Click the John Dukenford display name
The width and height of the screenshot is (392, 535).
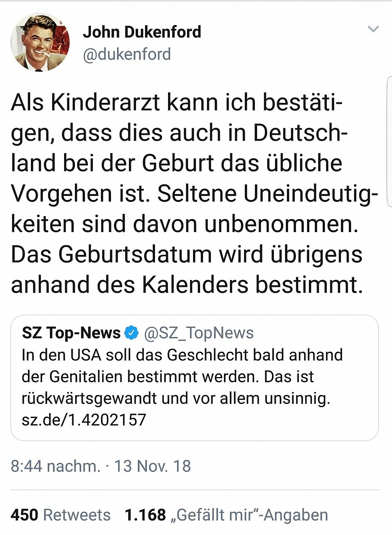[142, 32]
